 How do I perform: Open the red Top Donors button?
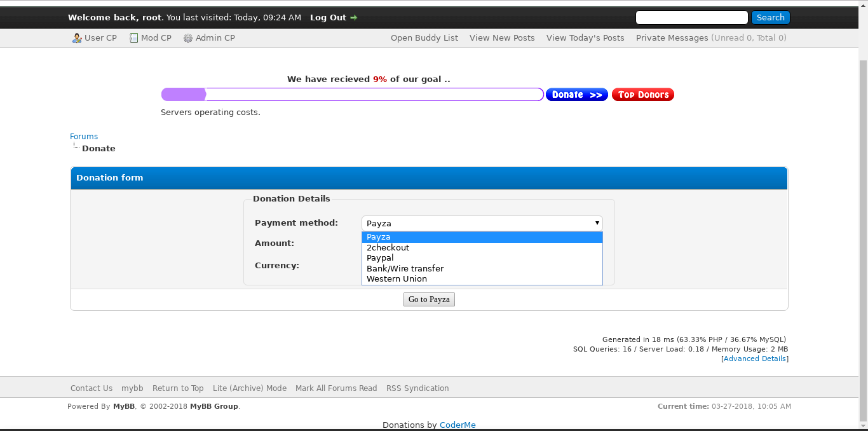642,95
